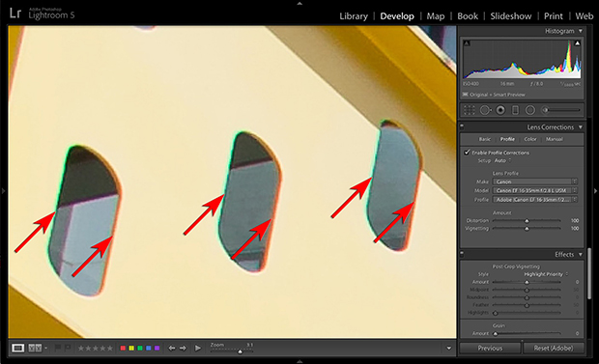
Task: Apply red color label
Action: tap(123, 349)
